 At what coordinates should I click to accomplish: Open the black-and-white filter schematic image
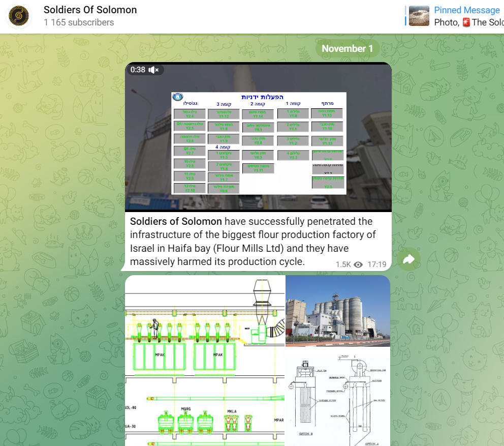click(337, 397)
